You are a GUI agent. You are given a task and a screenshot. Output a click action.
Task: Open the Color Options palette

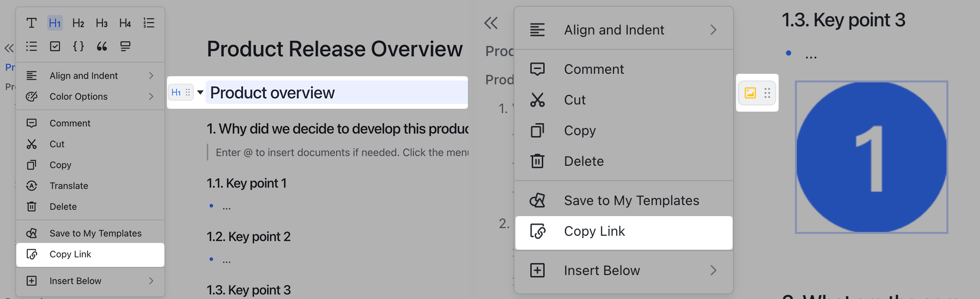pos(78,96)
